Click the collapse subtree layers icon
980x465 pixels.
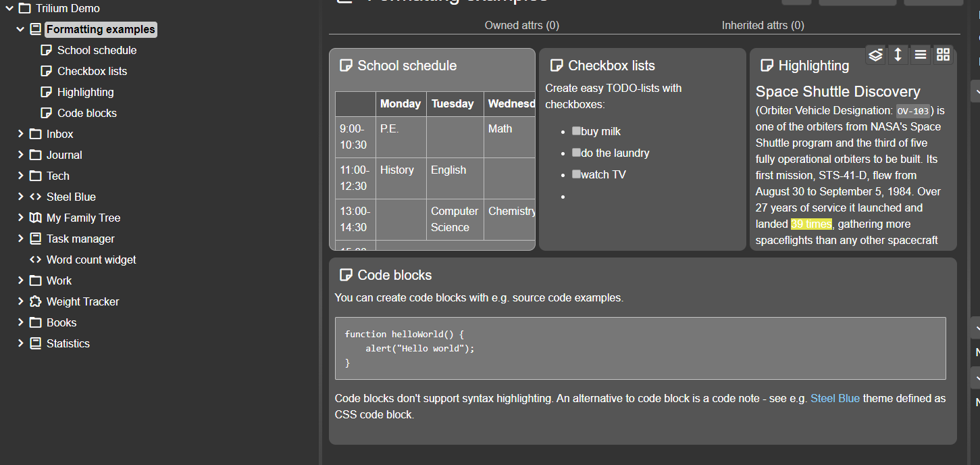point(875,55)
